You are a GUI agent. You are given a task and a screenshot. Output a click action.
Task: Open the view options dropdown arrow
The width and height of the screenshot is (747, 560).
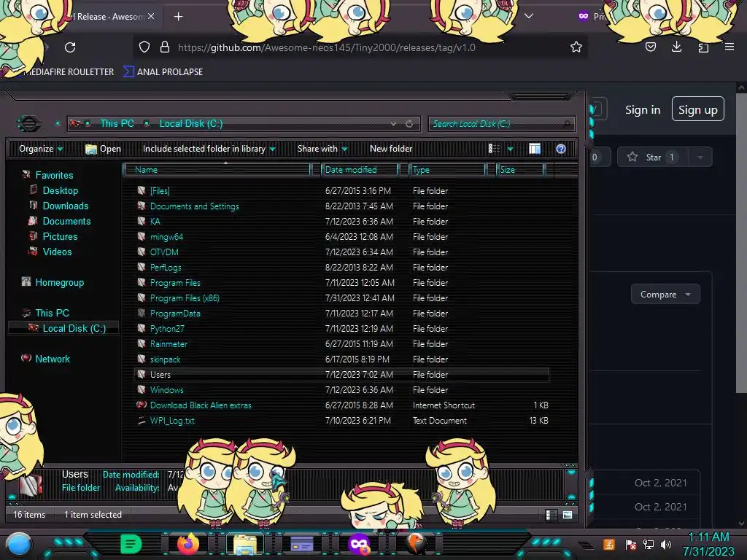click(510, 149)
